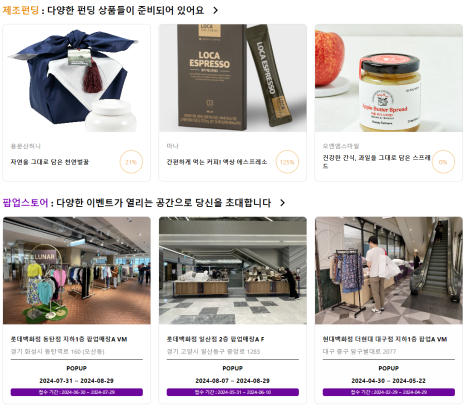Click the 2024-06-30 ~ 2024-07-29 application period bar

(77, 392)
